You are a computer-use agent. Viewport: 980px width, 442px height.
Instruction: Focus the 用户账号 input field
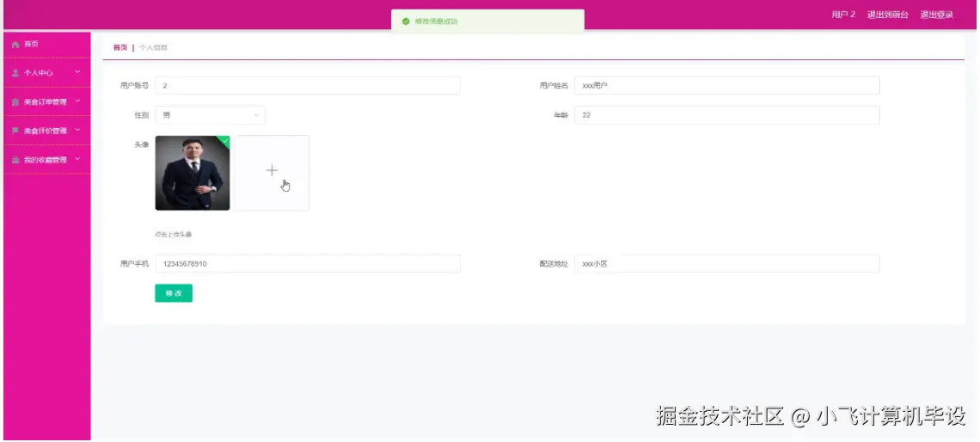pos(308,86)
